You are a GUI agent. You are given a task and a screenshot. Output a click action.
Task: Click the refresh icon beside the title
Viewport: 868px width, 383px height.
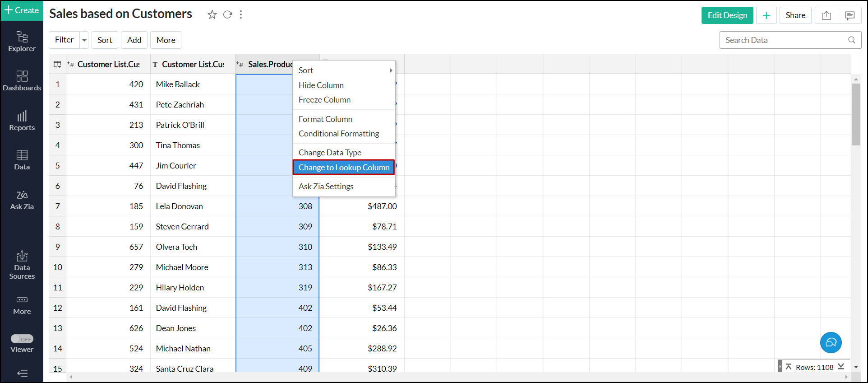(x=227, y=15)
